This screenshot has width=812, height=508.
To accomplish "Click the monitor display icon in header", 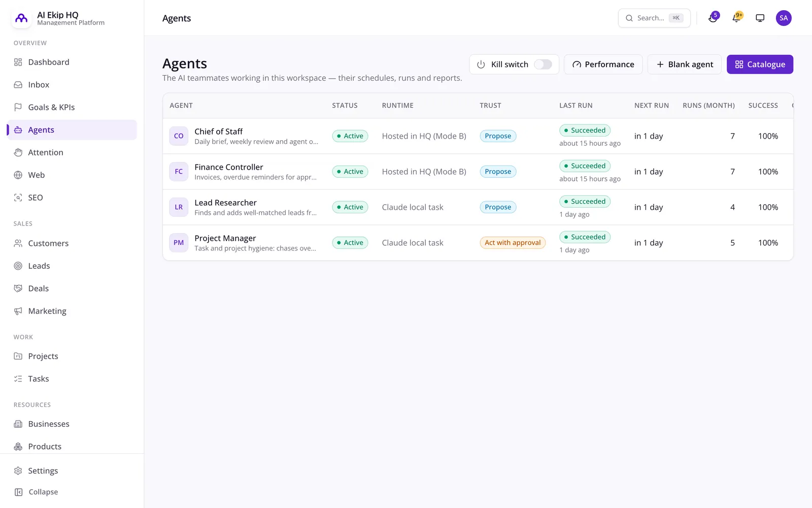I will (760, 18).
